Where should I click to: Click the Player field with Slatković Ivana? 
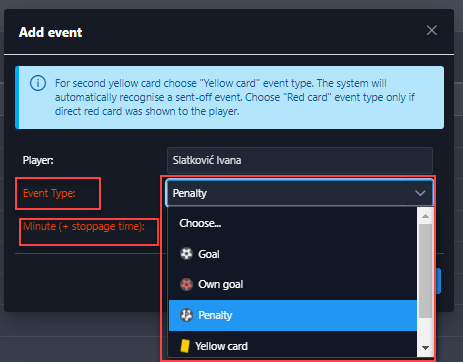(x=300, y=160)
